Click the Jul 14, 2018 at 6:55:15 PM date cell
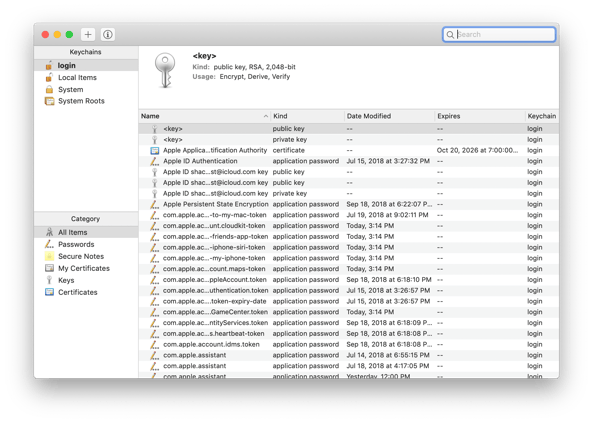 click(x=388, y=355)
